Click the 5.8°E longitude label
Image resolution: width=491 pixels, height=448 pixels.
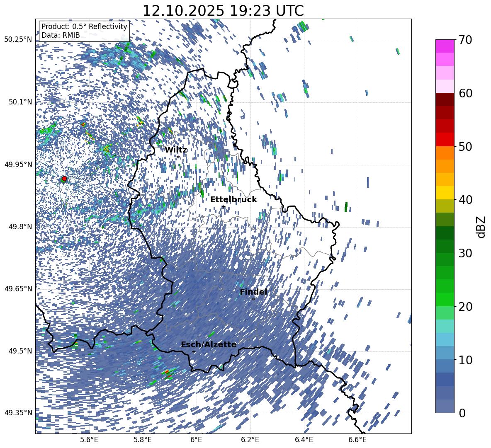tap(143, 440)
